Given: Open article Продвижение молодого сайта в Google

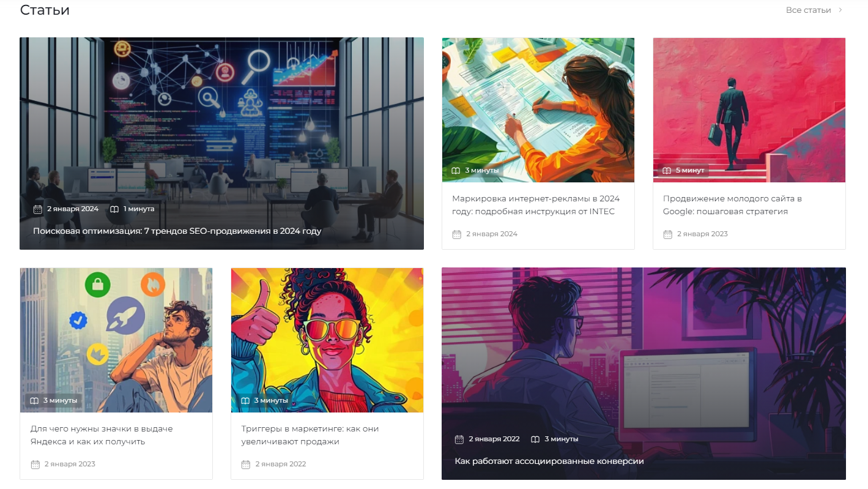Looking at the screenshot, I should [732, 205].
